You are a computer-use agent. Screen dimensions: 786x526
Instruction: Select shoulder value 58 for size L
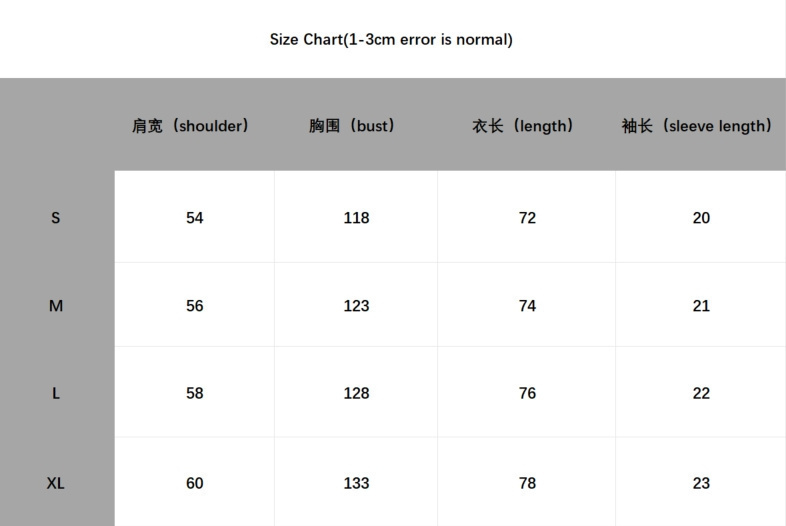tap(194, 393)
